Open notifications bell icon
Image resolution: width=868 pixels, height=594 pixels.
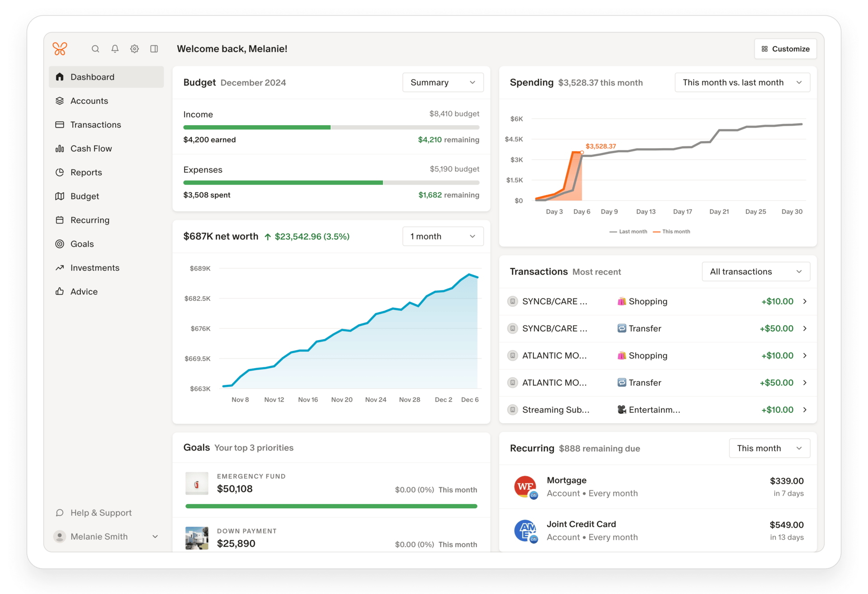coord(115,49)
